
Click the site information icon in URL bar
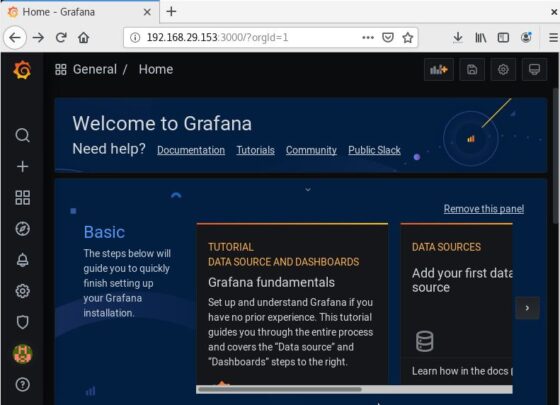135,38
